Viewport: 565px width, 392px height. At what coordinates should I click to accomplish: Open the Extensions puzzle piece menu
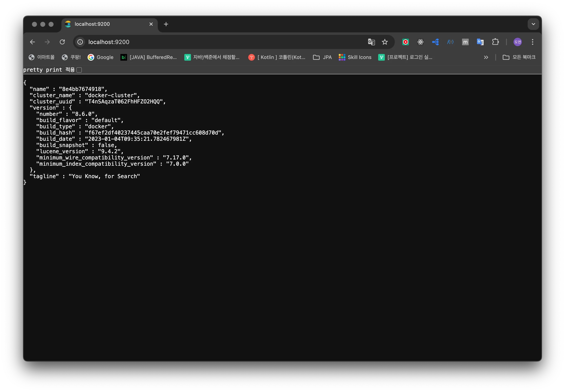point(495,42)
